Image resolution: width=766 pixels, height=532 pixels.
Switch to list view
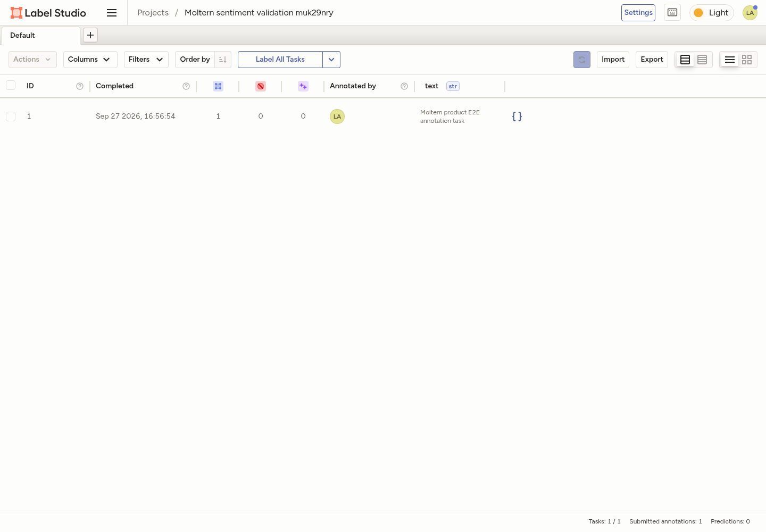tap(730, 60)
